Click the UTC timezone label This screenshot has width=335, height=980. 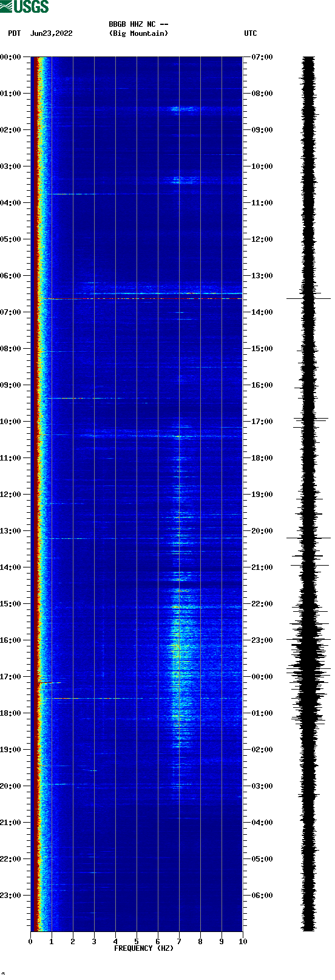251,33
